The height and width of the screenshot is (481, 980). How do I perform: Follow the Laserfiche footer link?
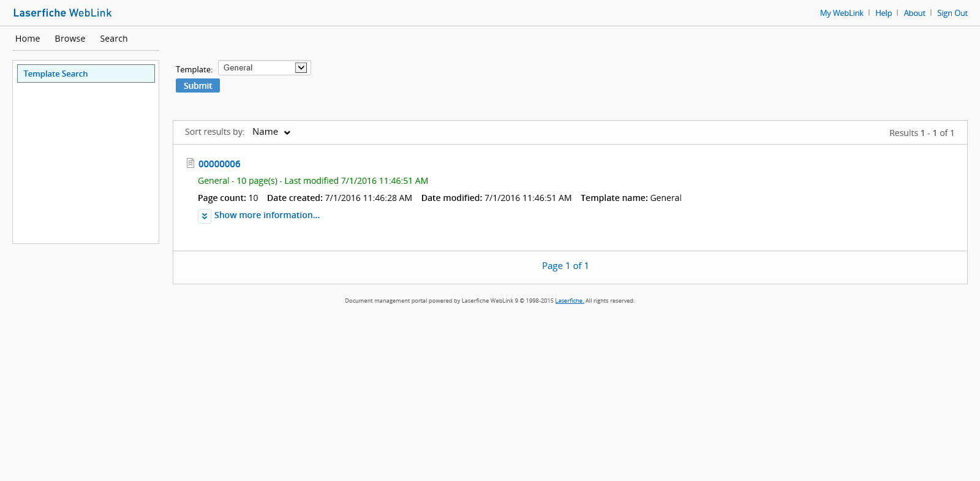(x=569, y=301)
